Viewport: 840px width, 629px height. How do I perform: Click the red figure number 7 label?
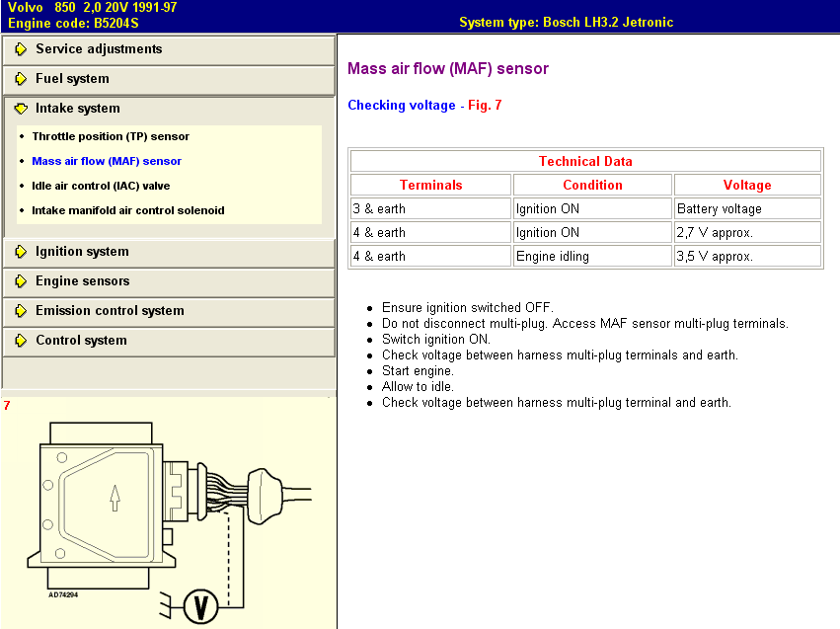click(x=7, y=406)
